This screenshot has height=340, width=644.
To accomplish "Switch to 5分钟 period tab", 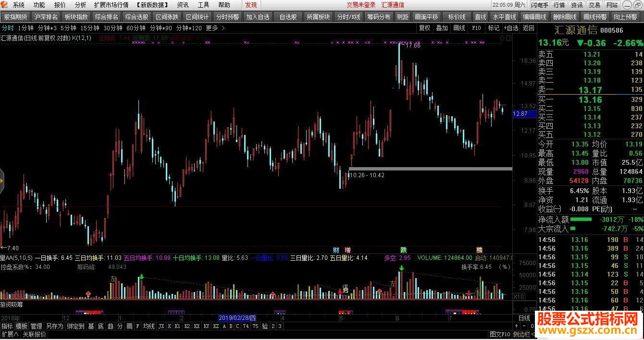I will [x=68, y=28].
